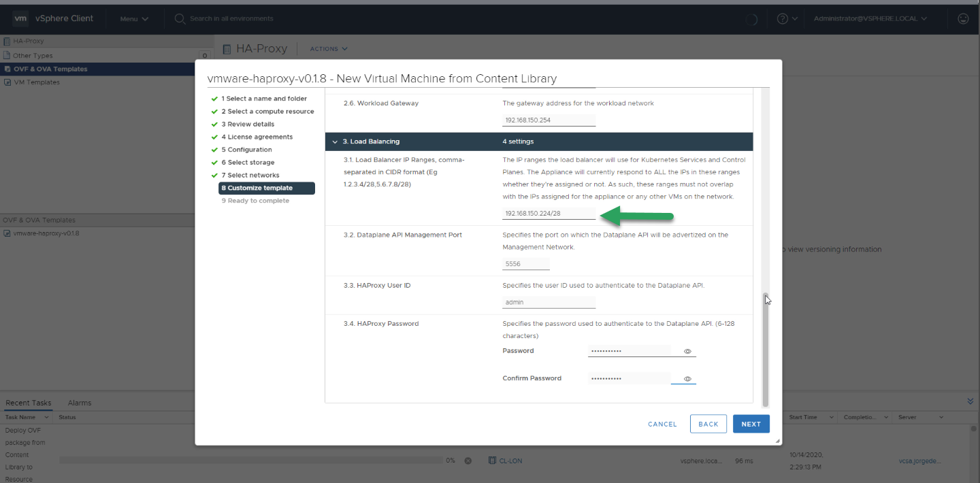Image resolution: width=980 pixels, height=483 pixels.
Task: Go to step 5 Configuration
Action: coord(246,150)
